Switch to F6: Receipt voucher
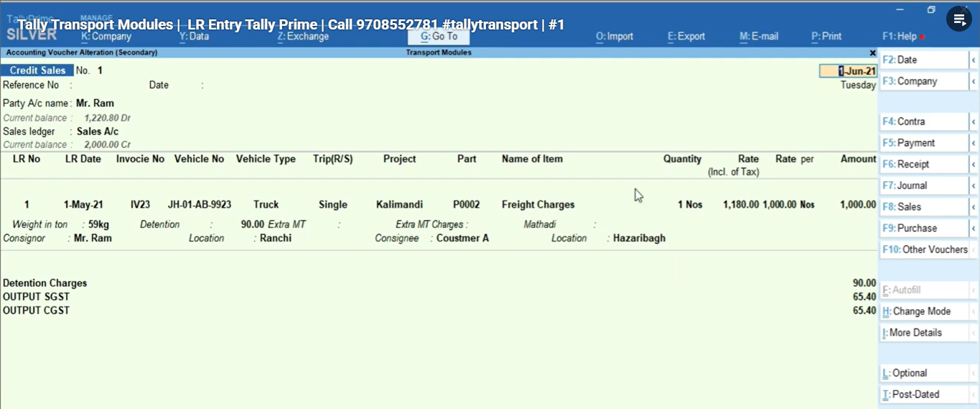 (924, 164)
